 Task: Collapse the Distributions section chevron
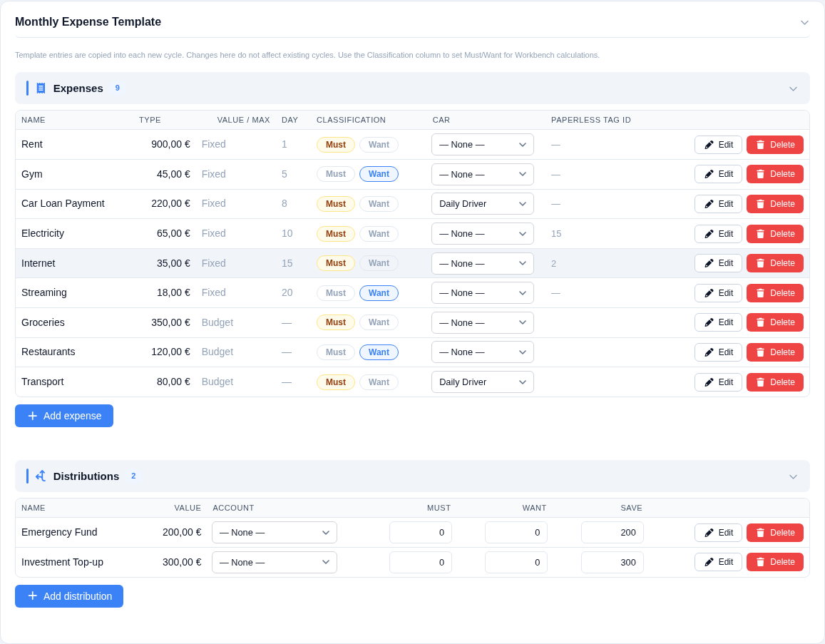[x=794, y=476]
